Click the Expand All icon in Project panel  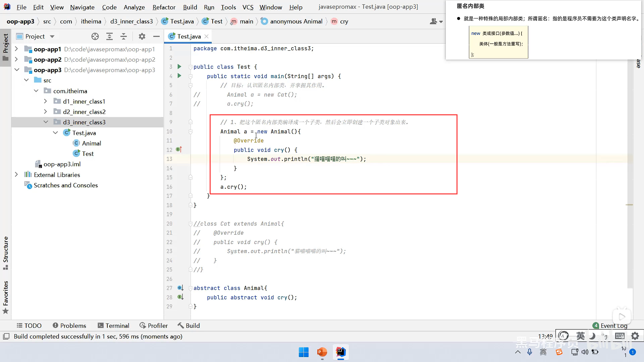click(109, 37)
